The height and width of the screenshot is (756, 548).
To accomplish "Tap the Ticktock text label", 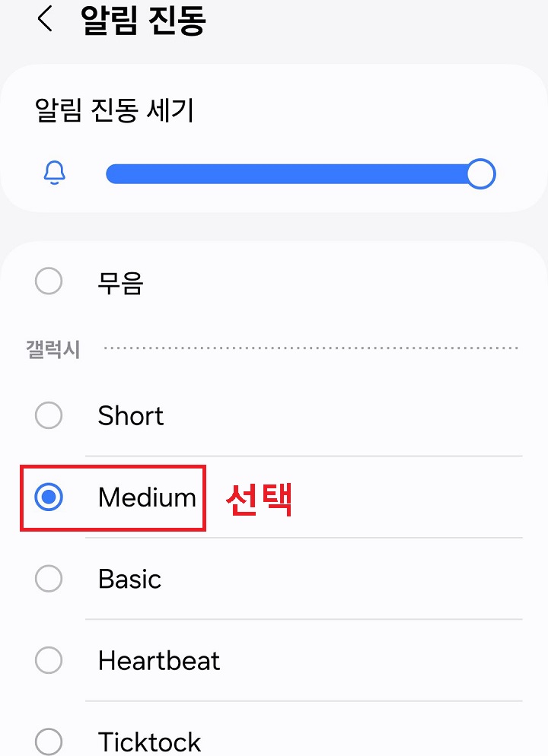I will pos(149,740).
